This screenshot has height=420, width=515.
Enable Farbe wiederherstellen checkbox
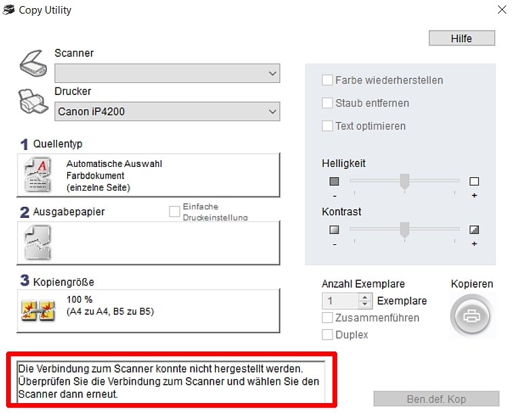[x=327, y=80]
